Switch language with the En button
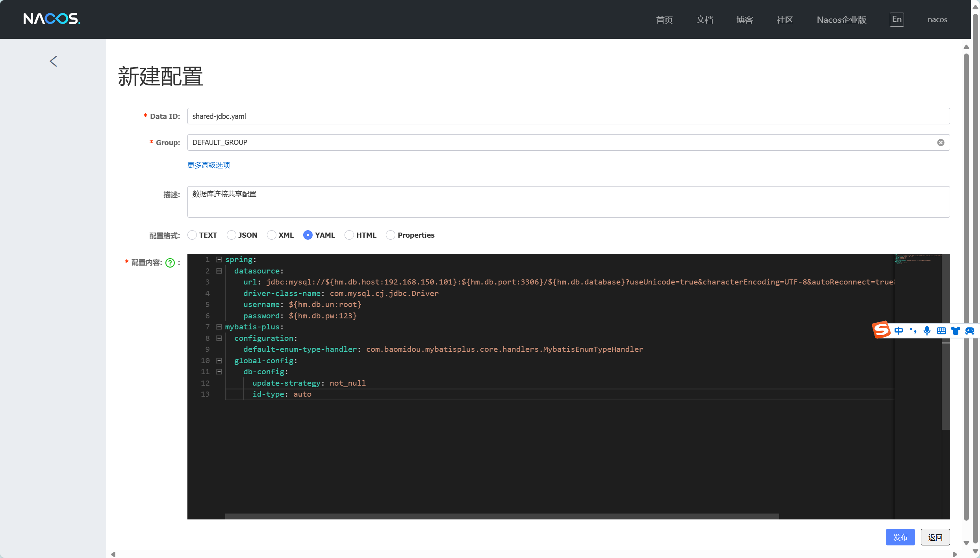The height and width of the screenshot is (558, 980). pos(897,19)
